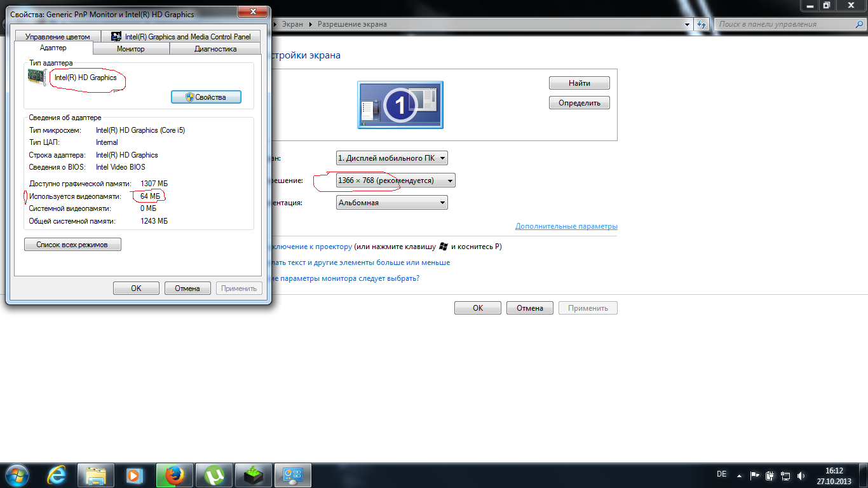The height and width of the screenshot is (488, 868).
Task: Click the Show desktop strip beside the clock
Action: (x=863, y=475)
